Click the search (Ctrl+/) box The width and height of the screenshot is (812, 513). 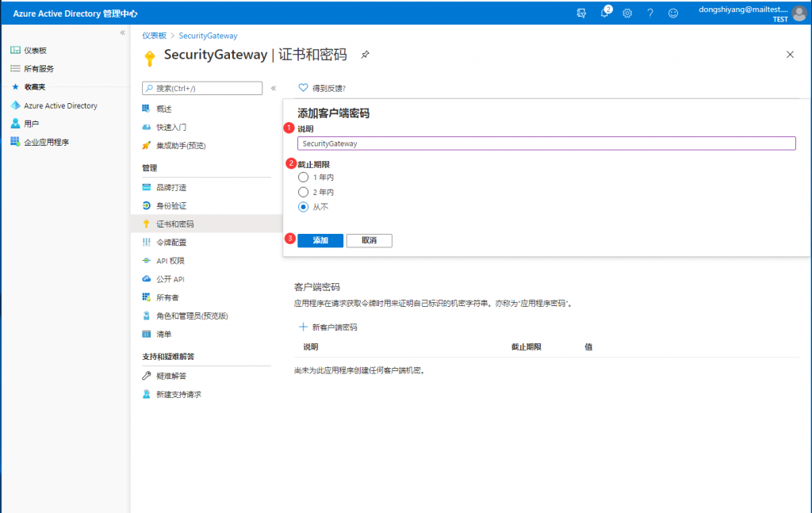[202, 88]
